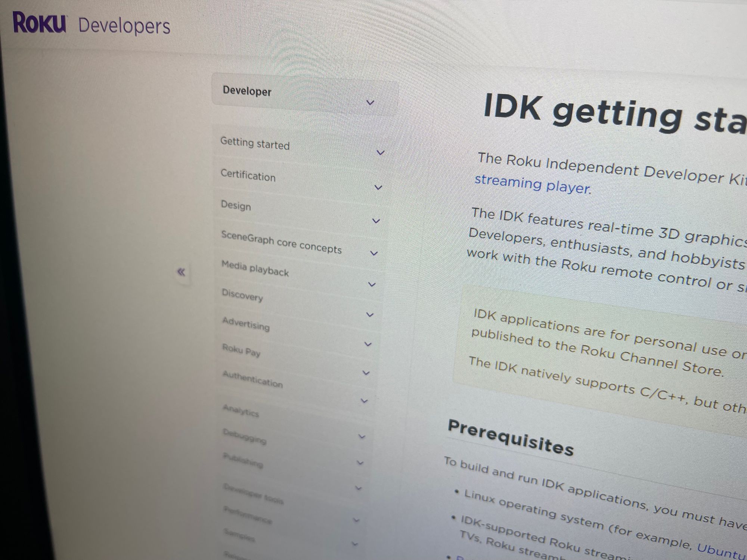Expand the Certification section chevron

[378, 187]
